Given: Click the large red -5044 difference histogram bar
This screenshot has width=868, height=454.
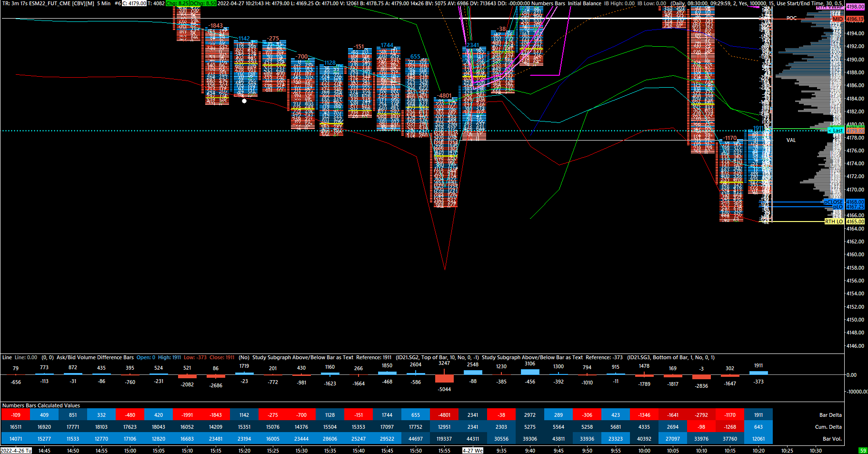Looking at the screenshot, I should [444, 379].
